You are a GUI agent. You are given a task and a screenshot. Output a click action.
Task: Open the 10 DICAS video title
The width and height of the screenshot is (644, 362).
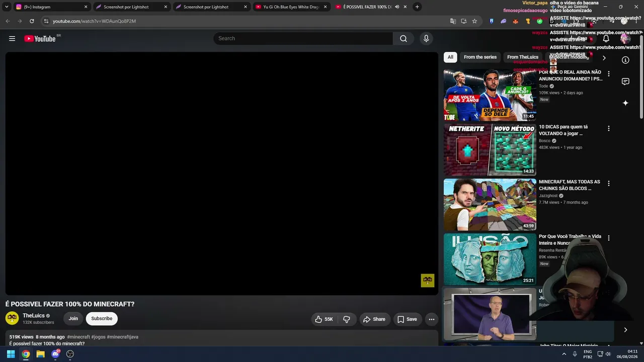point(563,130)
